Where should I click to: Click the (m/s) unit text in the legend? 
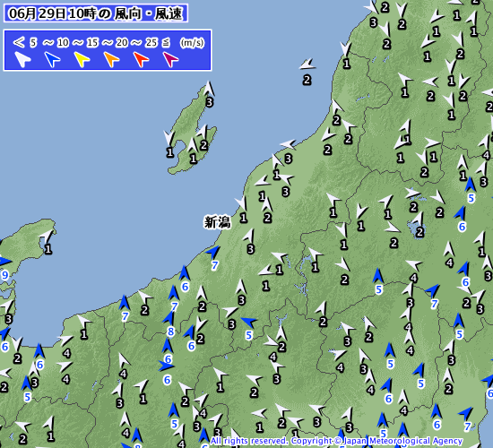point(192,42)
